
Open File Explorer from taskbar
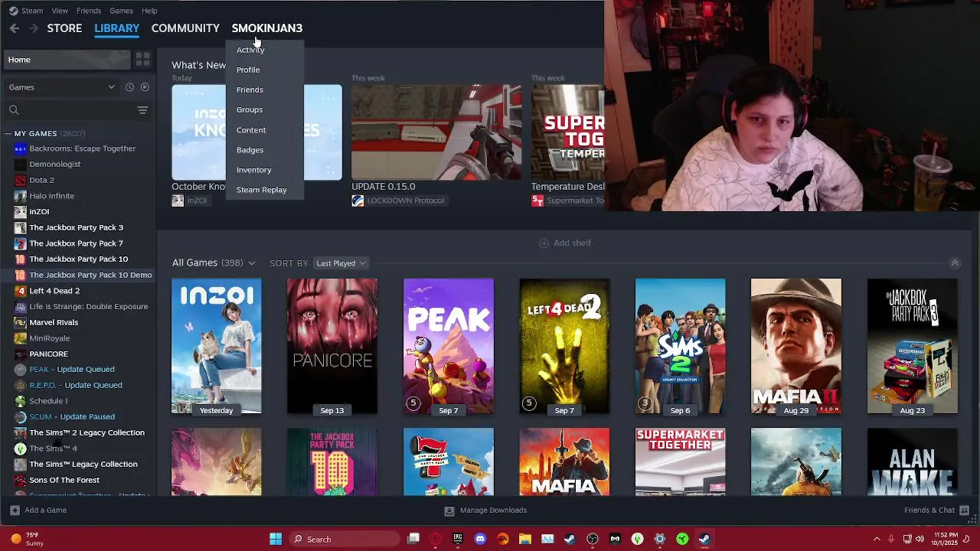[525, 539]
